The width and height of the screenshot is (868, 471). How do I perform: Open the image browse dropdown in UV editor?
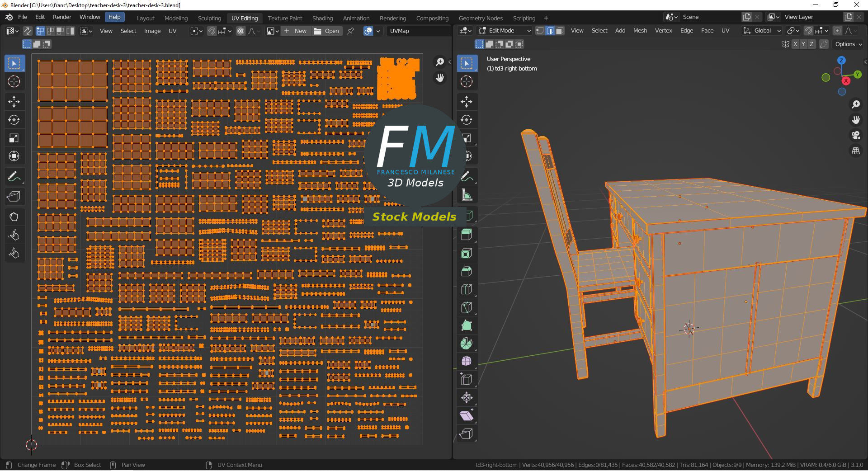(272, 31)
